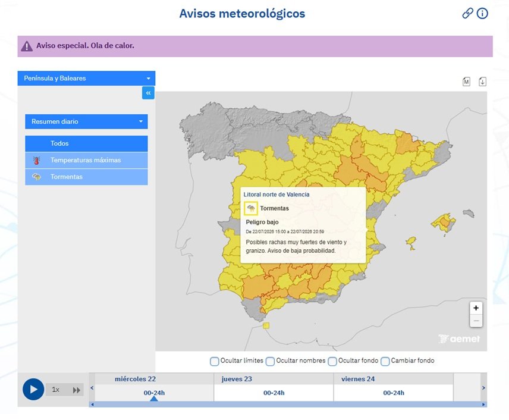Click the thermometer icon for maximum temperatures
Screen dimensions: 509x420
tap(36, 160)
